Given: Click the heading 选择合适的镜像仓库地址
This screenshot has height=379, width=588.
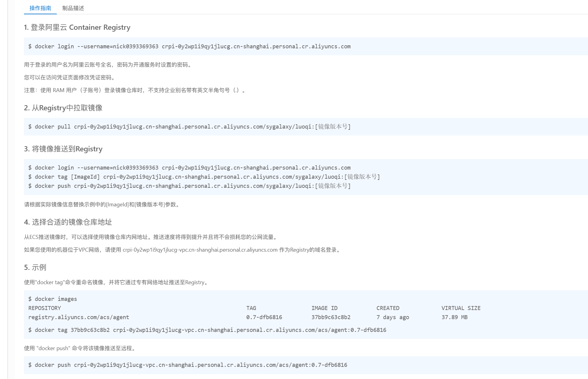Looking at the screenshot, I should coord(68,222).
